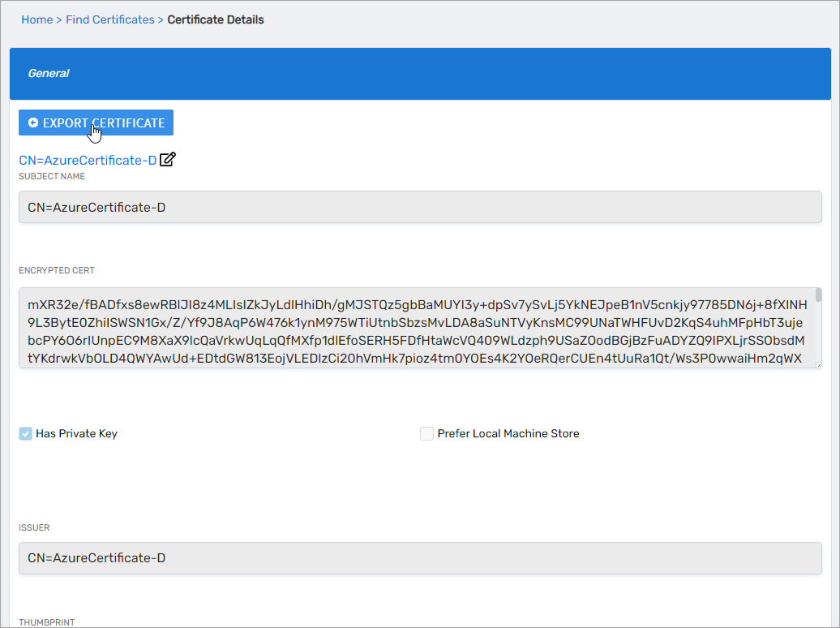Click the edit pencil icon beside certificate name
Image resolution: width=840 pixels, height=628 pixels.
(168, 160)
